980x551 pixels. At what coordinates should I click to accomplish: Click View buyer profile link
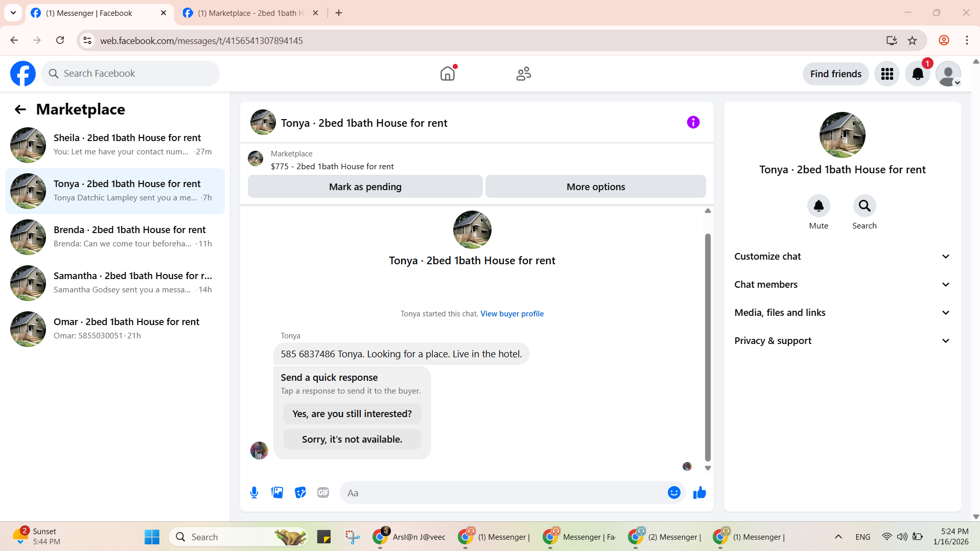(512, 314)
